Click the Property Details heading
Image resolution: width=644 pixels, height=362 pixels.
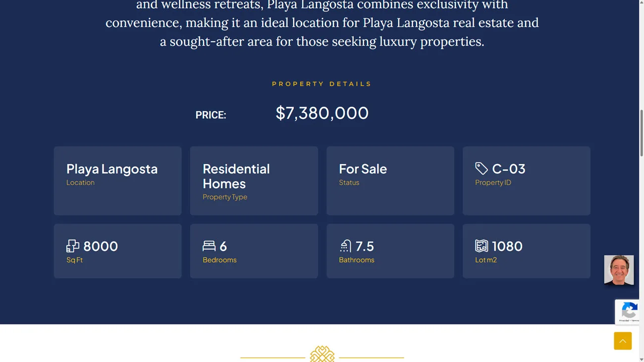(x=322, y=84)
